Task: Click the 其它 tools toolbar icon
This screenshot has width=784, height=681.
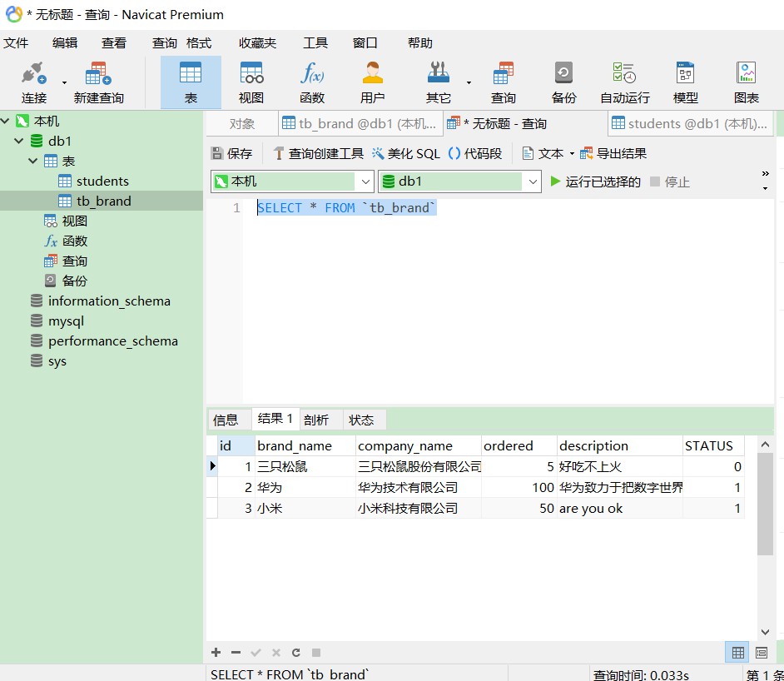Action: pyautogui.click(x=439, y=82)
